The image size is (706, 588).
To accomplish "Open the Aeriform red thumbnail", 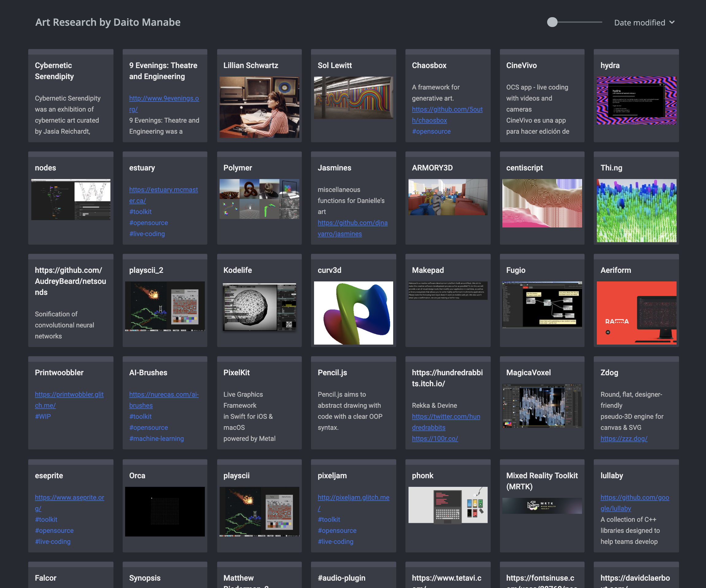I will (x=636, y=313).
